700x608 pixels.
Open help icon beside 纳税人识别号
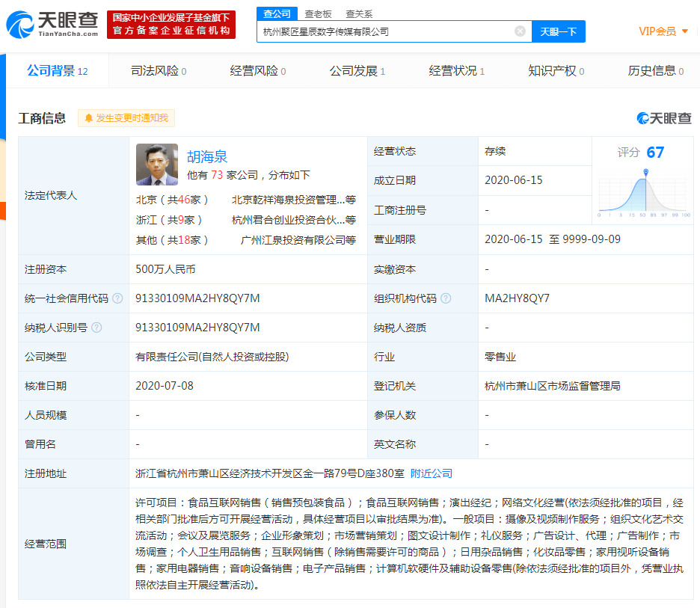tap(96, 328)
